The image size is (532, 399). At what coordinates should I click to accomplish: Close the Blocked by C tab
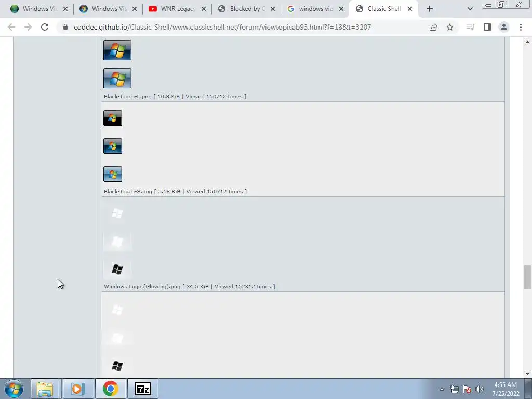click(273, 9)
